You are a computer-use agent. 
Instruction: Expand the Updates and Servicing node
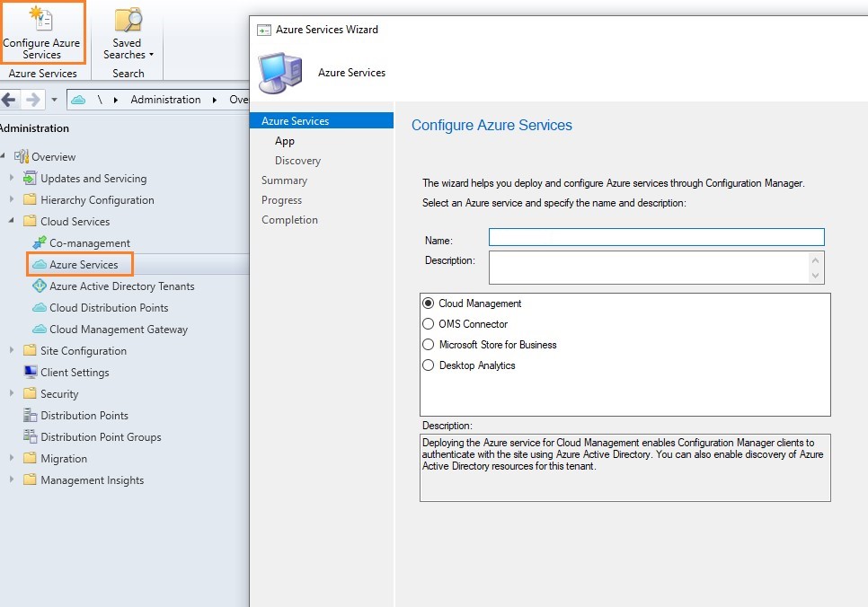pyautogui.click(x=12, y=178)
